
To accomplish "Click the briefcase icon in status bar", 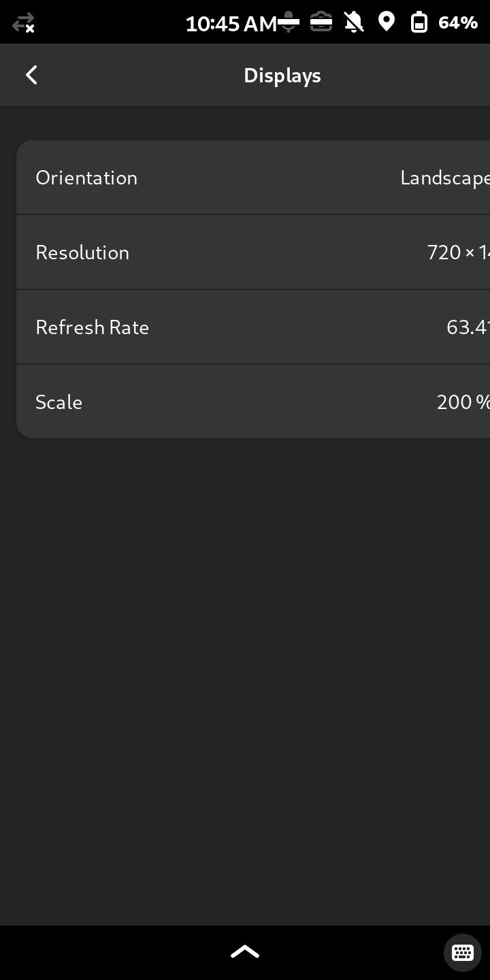I will pyautogui.click(x=321, y=22).
